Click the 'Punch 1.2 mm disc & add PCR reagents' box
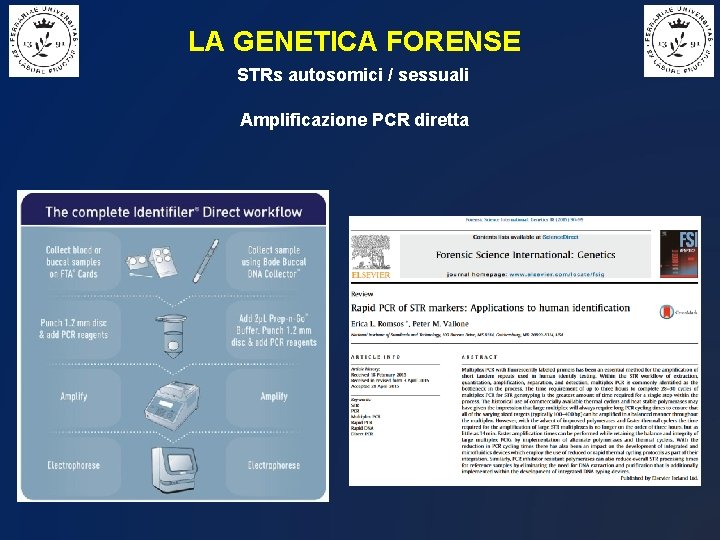720x540 pixels. (x=73, y=330)
